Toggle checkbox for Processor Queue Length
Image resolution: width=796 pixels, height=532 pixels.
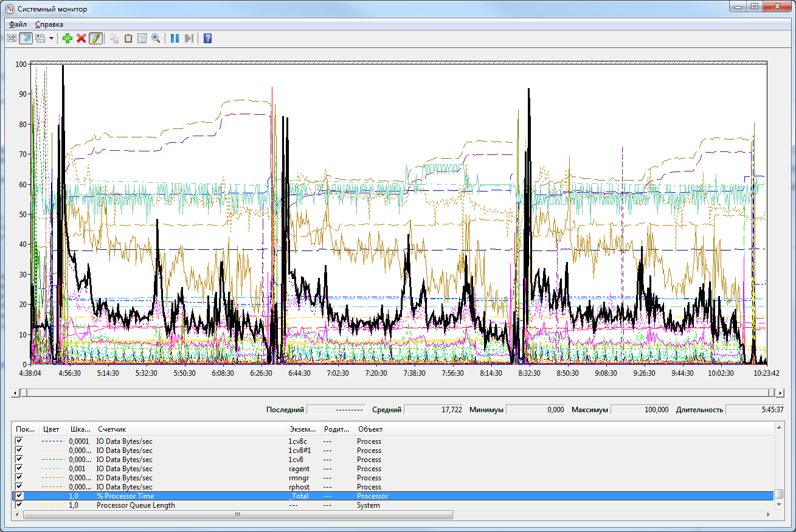[x=19, y=505]
